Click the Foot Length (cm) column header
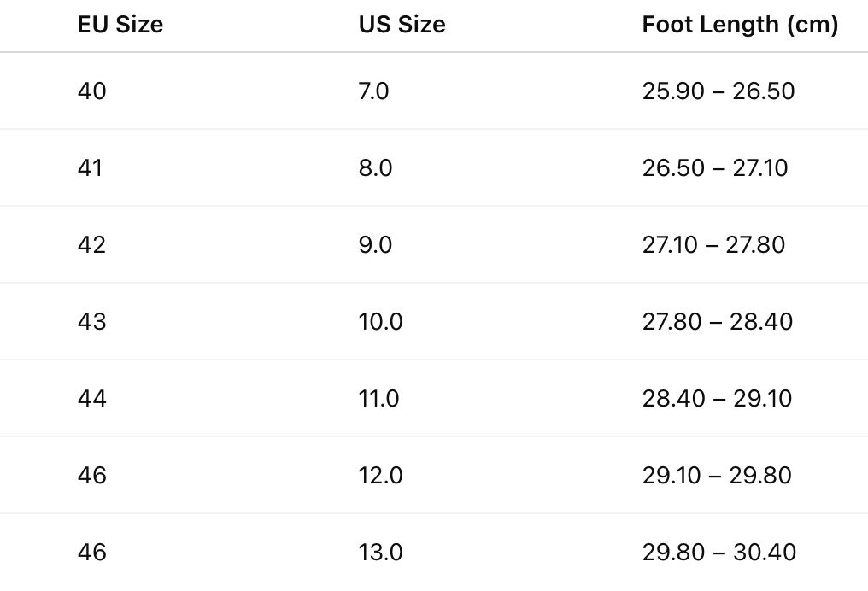The width and height of the screenshot is (868, 591). coord(740,25)
